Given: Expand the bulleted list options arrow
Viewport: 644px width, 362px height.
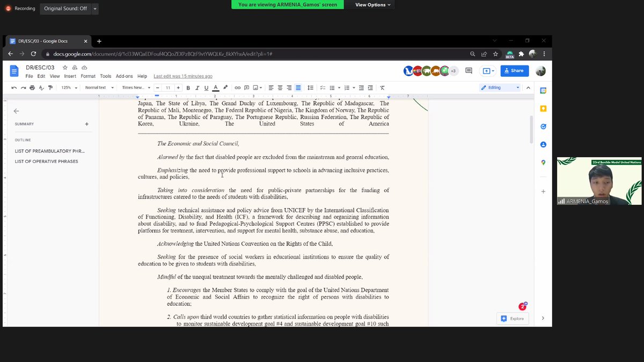Looking at the screenshot, I should click(x=339, y=87).
